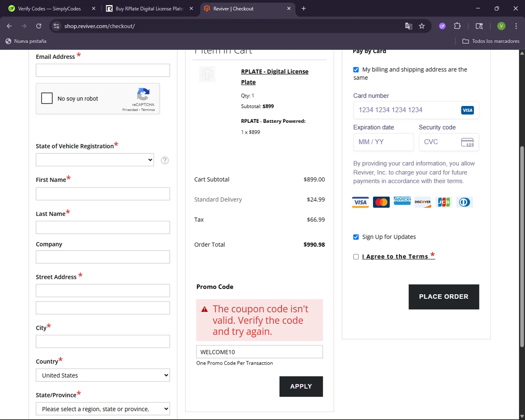
Task: Open Nueva pestaña bookmark
Action: tap(26, 41)
